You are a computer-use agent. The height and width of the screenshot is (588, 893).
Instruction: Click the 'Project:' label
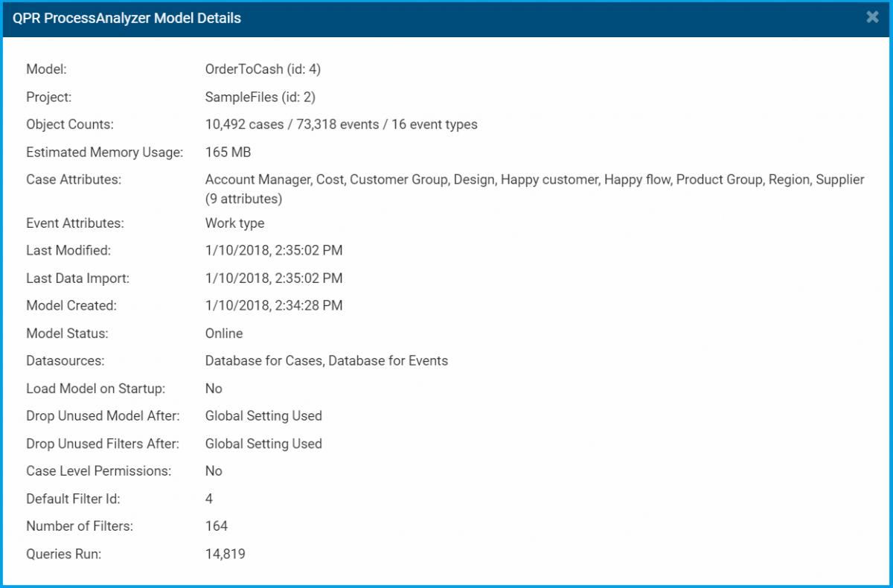pyautogui.click(x=48, y=97)
